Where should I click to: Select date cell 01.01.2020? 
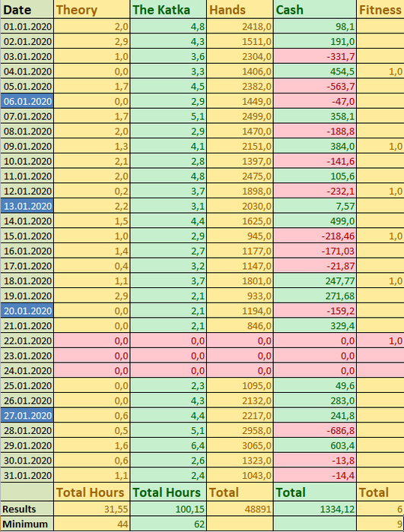(27, 27)
